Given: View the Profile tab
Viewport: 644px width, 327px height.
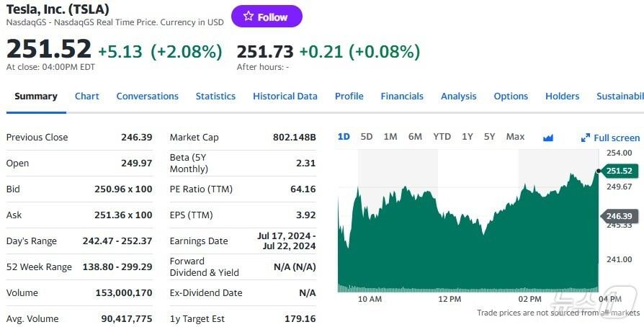Looking at the screenshot, I should [x=349, y=97].
